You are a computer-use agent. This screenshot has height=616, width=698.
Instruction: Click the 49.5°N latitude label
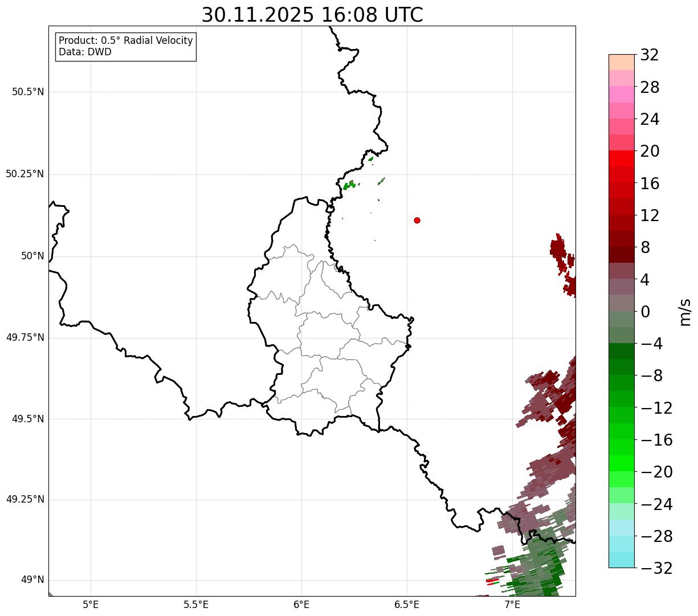click(28, 419)
